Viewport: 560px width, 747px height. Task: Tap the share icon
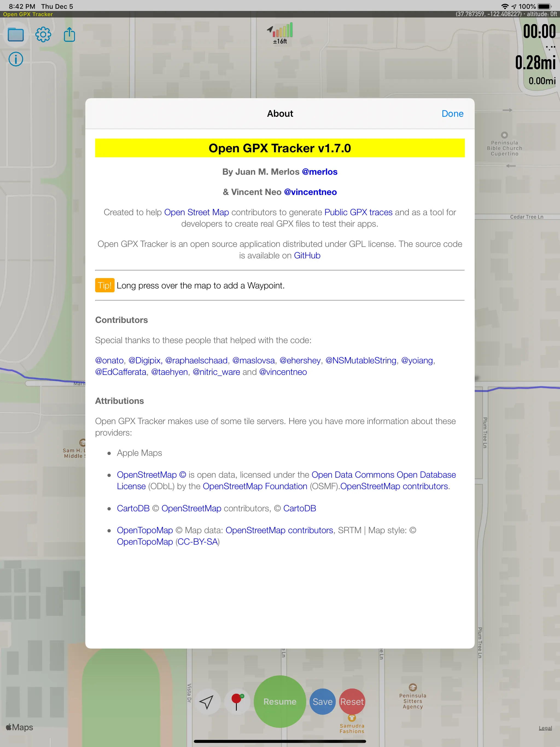point(69,35)
